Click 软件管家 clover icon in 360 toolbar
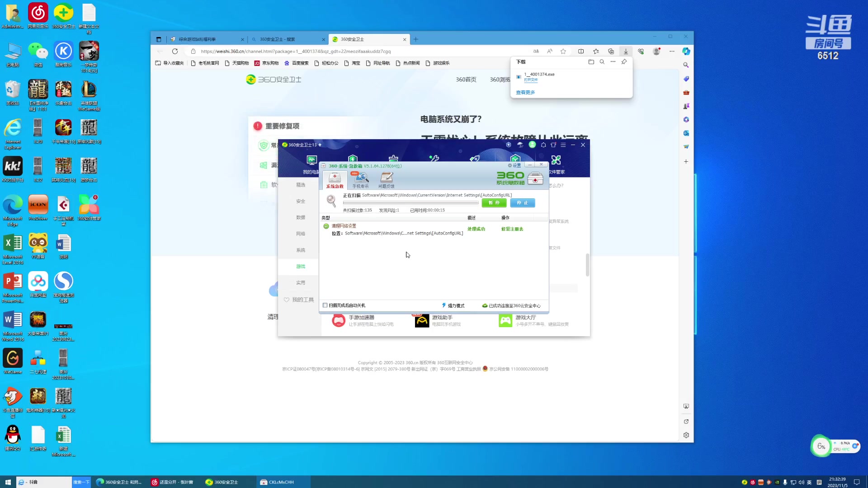Screen dimensions: 868x488 coord(556,160)
